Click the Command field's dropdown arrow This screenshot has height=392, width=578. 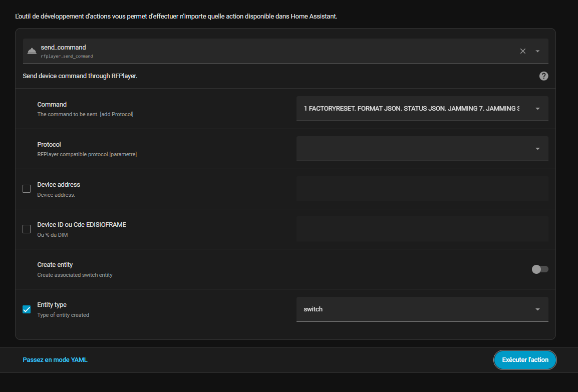537,109
